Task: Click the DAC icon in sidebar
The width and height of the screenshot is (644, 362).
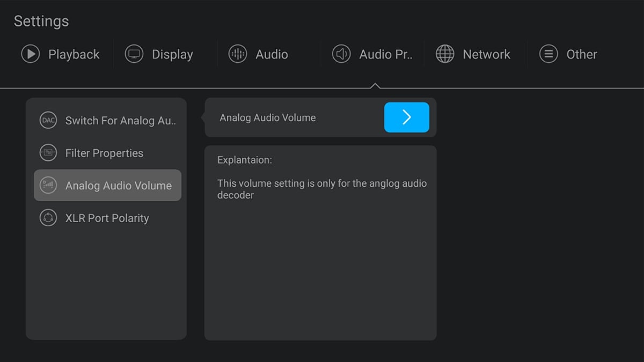Action: (48, 121)
